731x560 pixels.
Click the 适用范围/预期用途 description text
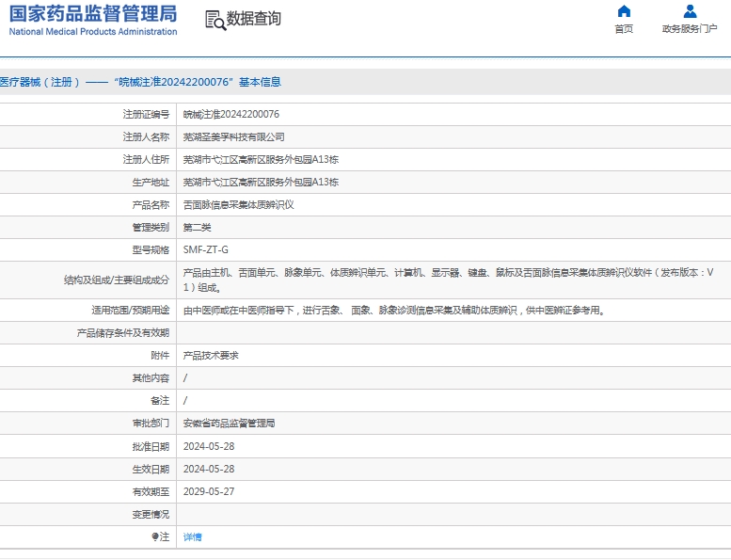[394, 311]
